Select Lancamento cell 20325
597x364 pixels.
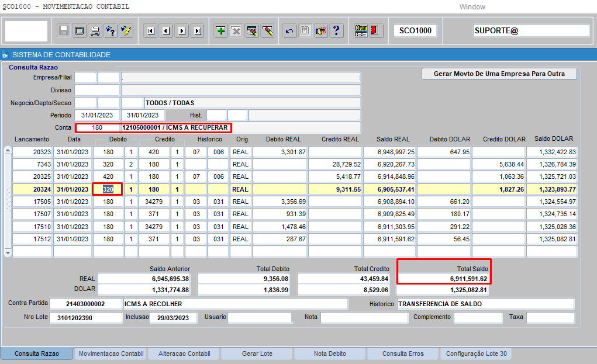[32, 177]
